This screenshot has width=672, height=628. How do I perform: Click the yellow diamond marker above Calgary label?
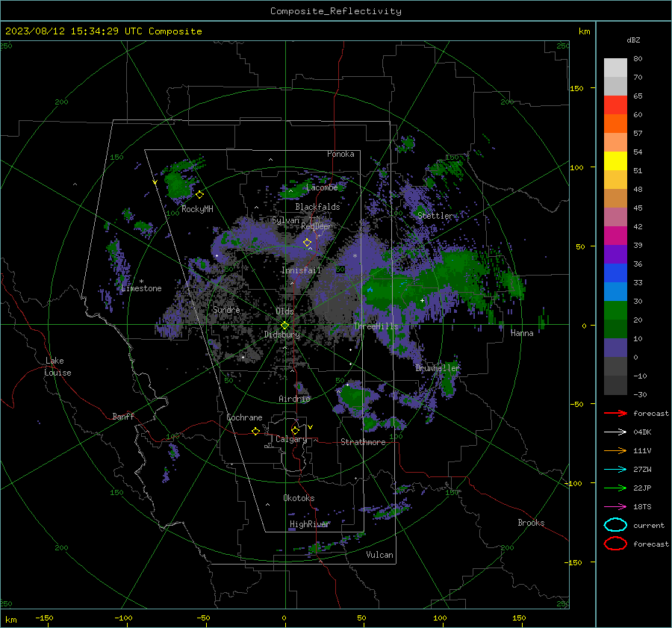click(295, 430)
